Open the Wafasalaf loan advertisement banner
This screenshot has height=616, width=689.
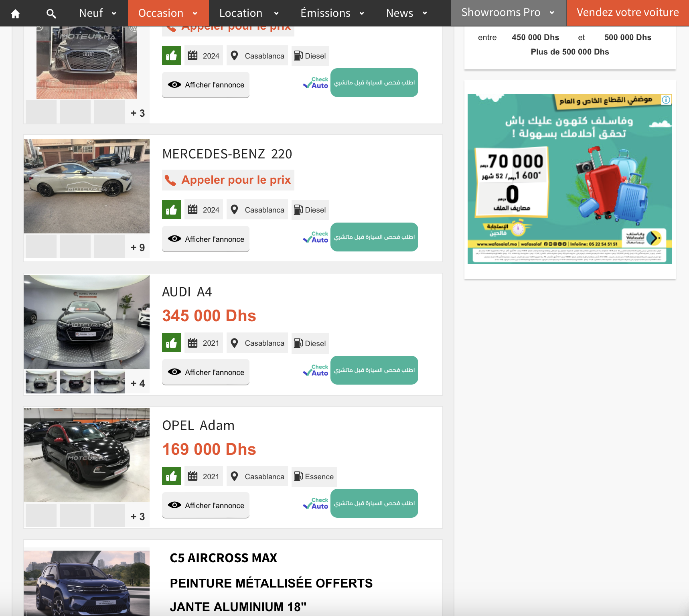[569, 179]
